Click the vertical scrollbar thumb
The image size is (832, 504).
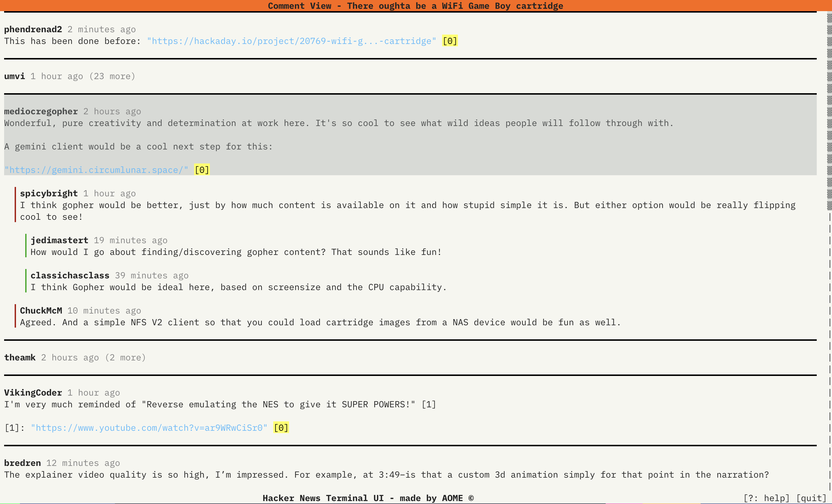click(x=829, y=111)
